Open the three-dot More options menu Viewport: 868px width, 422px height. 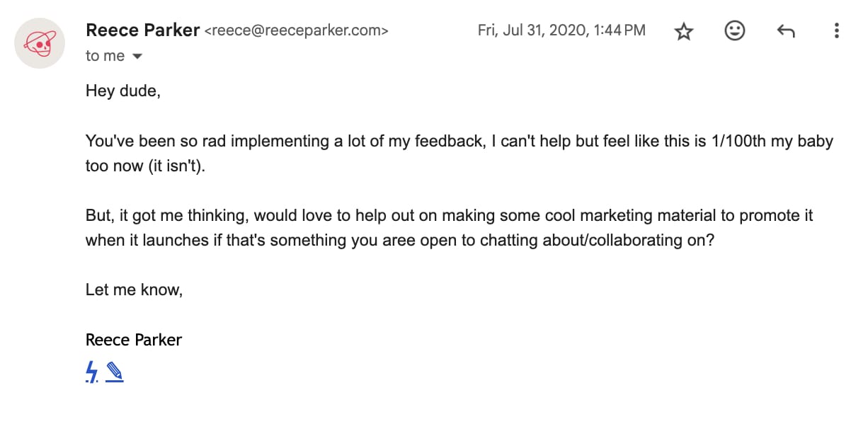tap(837, 31)
